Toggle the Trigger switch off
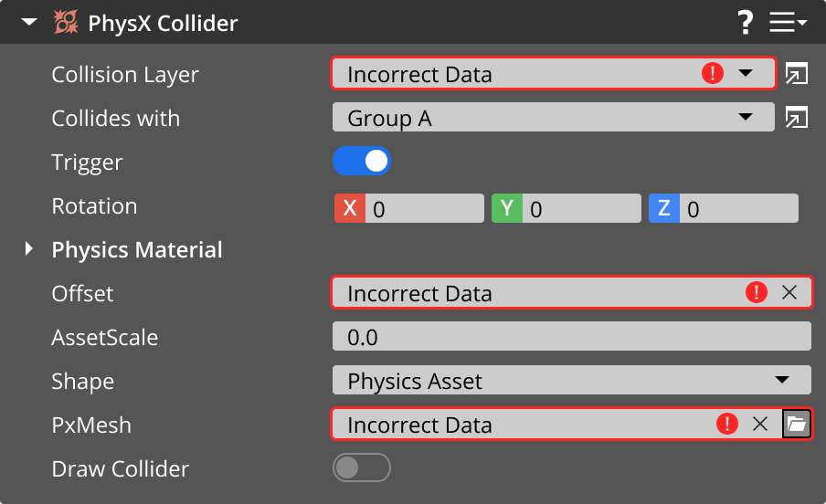This screenshot has width=826, height=504. (362, 162)
